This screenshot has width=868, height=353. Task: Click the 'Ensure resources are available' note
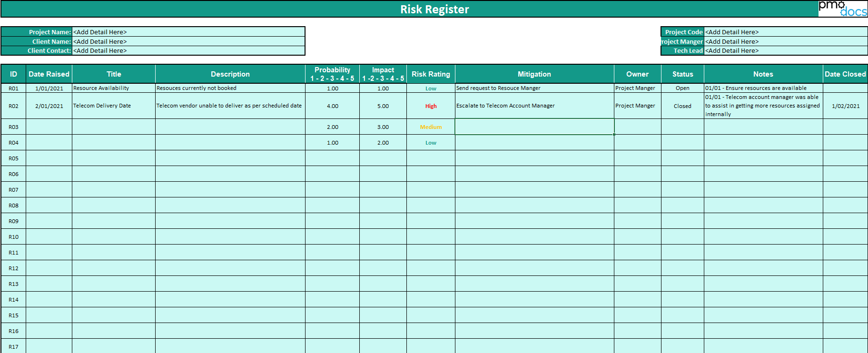tap(763, 88)
